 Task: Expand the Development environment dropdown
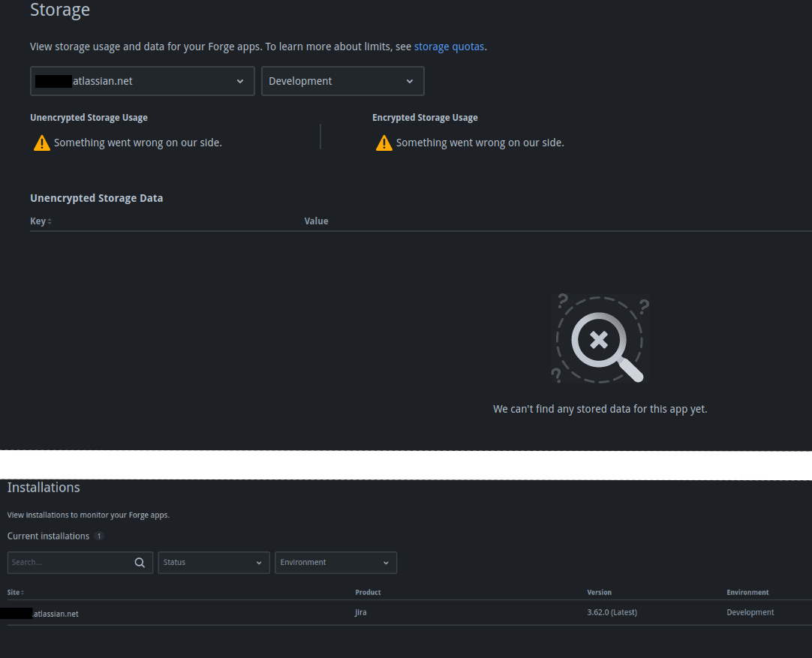pyautogui.click(x=343, y=81)
